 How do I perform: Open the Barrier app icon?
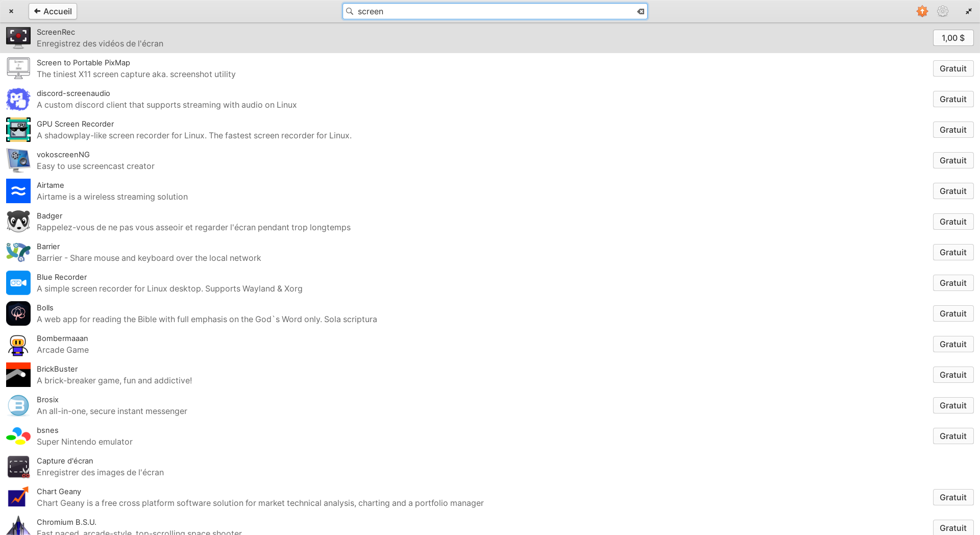pyautogui.click(x=18, y=252)
